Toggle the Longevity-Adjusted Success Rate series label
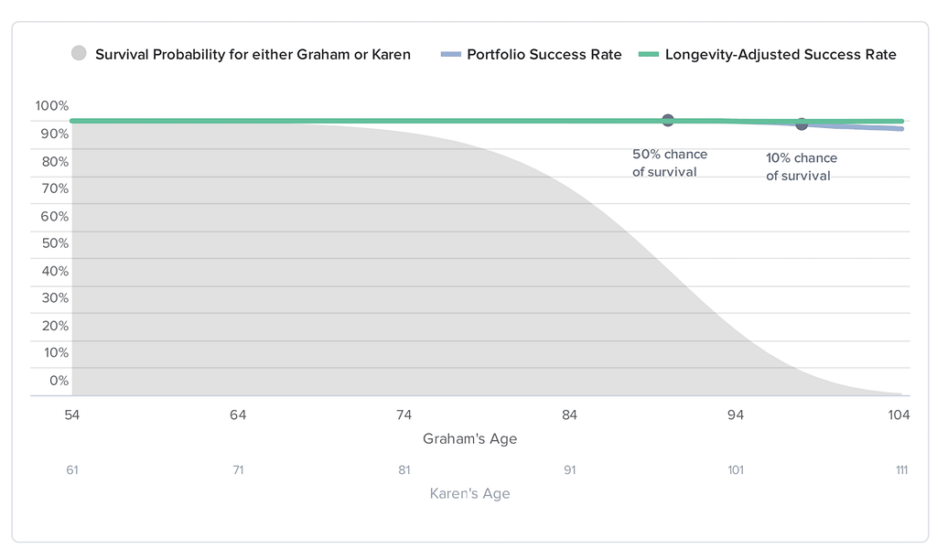This screenshot has height=560, width=937. (x=781, y=55)
